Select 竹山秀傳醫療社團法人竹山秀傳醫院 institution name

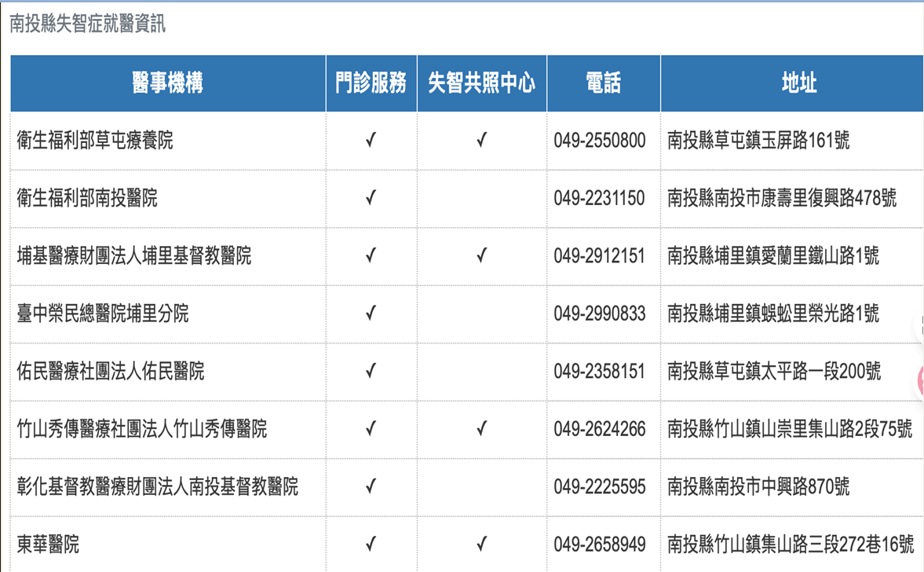141,429
